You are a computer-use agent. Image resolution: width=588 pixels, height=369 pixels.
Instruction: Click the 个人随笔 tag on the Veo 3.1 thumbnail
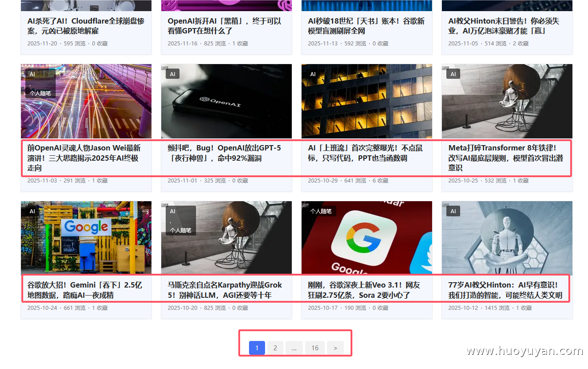(x=321, y=211)
